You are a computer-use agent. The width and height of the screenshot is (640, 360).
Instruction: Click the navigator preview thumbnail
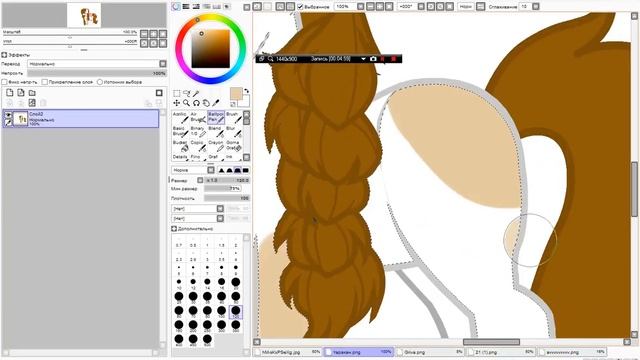84,16
